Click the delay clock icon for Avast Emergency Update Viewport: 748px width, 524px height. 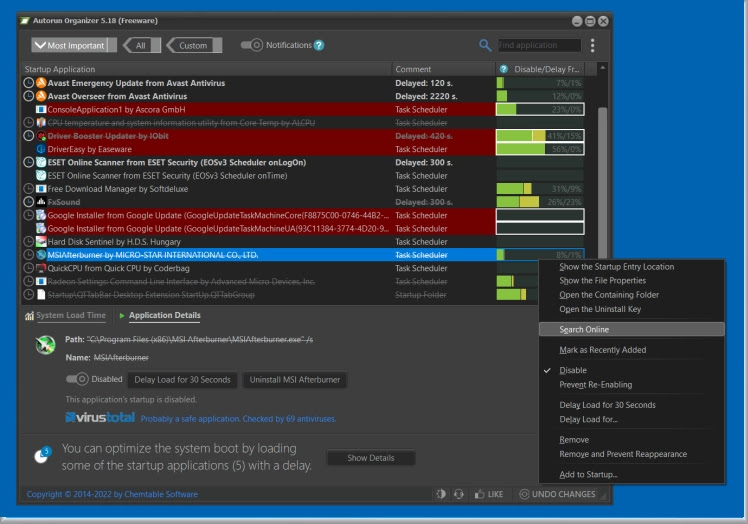29,83
